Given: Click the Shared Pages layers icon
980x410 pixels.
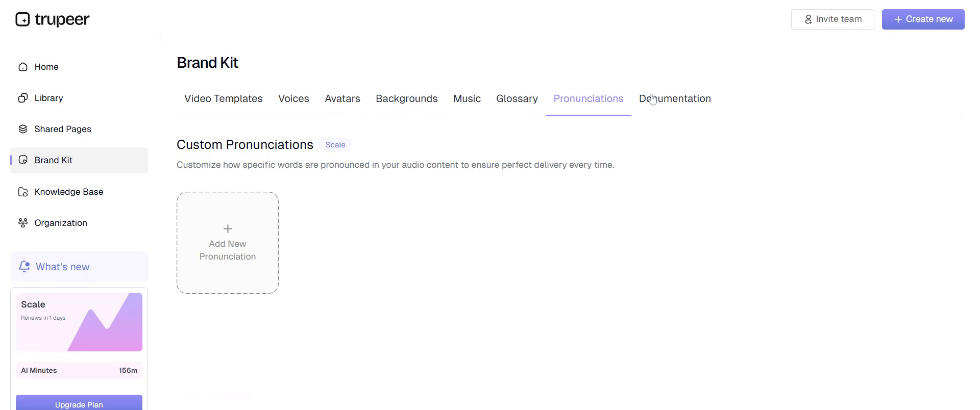Looking at the screenshot, I should [23, 129].
